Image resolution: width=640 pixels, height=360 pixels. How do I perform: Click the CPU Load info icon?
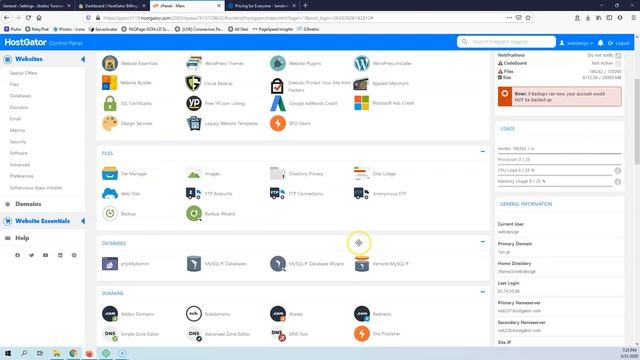[x=618, y=171]
